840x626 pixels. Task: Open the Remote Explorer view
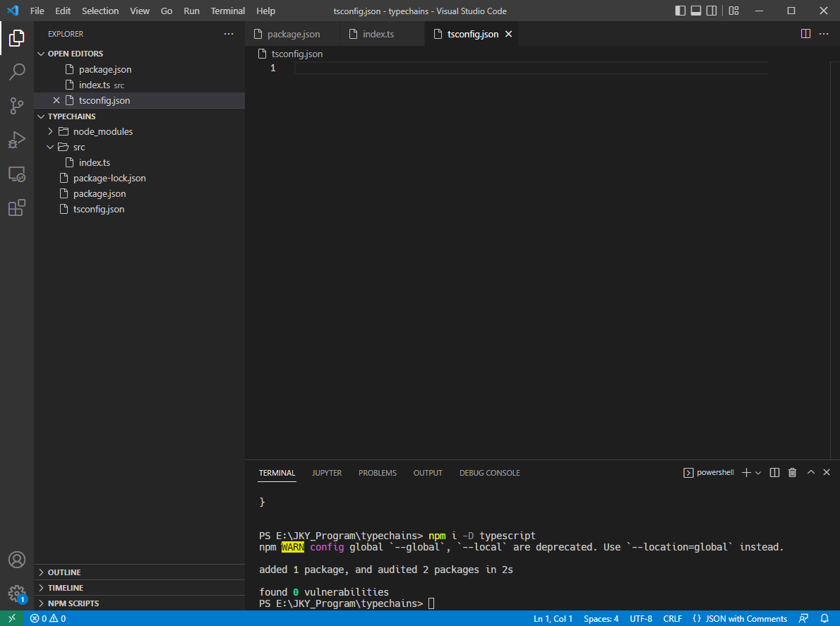17,174
